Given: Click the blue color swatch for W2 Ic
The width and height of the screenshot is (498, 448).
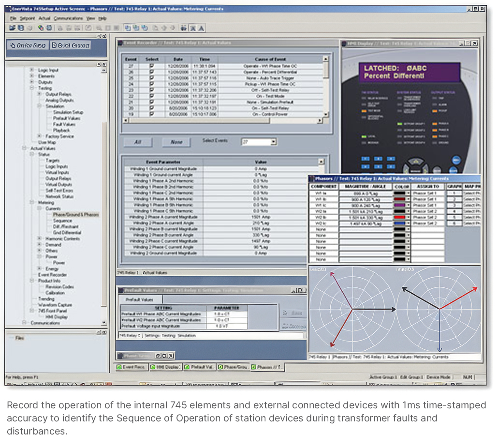Looking at the screenshot, I should 399,224.
